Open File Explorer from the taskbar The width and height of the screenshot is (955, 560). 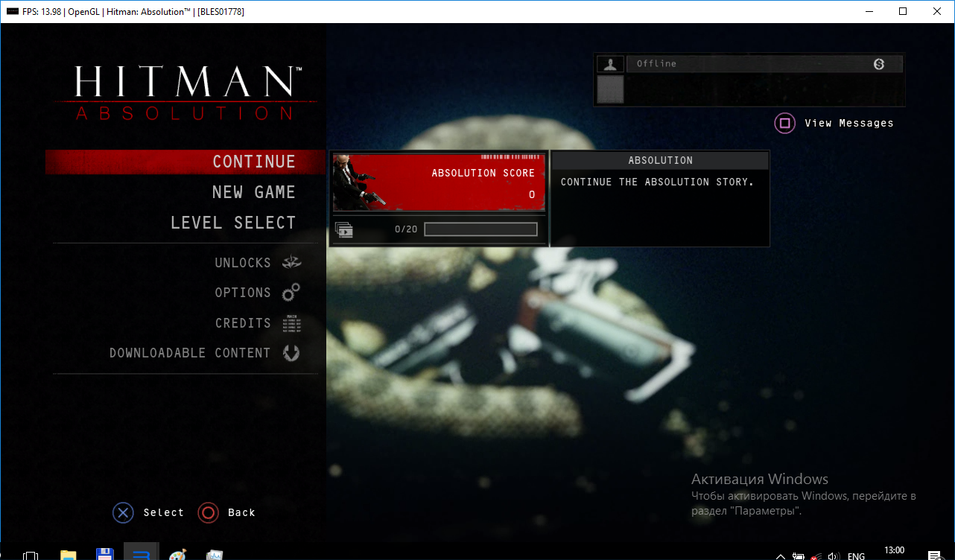[69, 554]
